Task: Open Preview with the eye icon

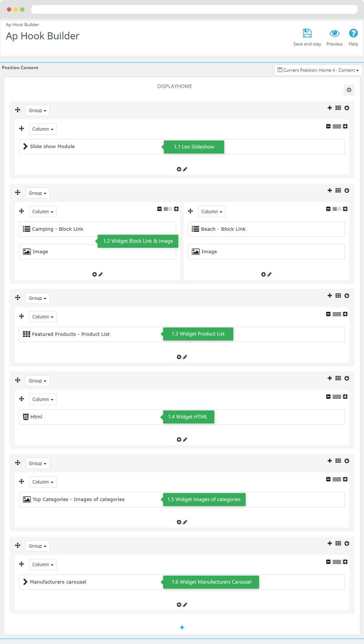Action: 335,33
